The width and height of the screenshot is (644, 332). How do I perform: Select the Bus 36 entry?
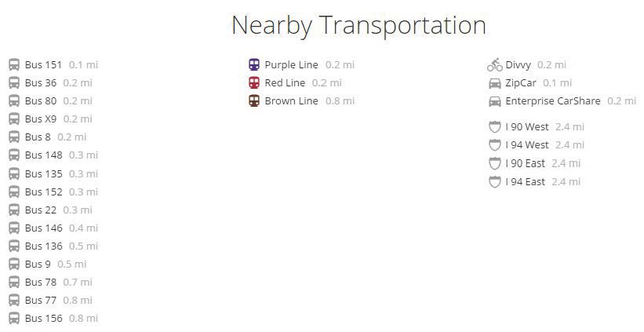click(41, 82)
